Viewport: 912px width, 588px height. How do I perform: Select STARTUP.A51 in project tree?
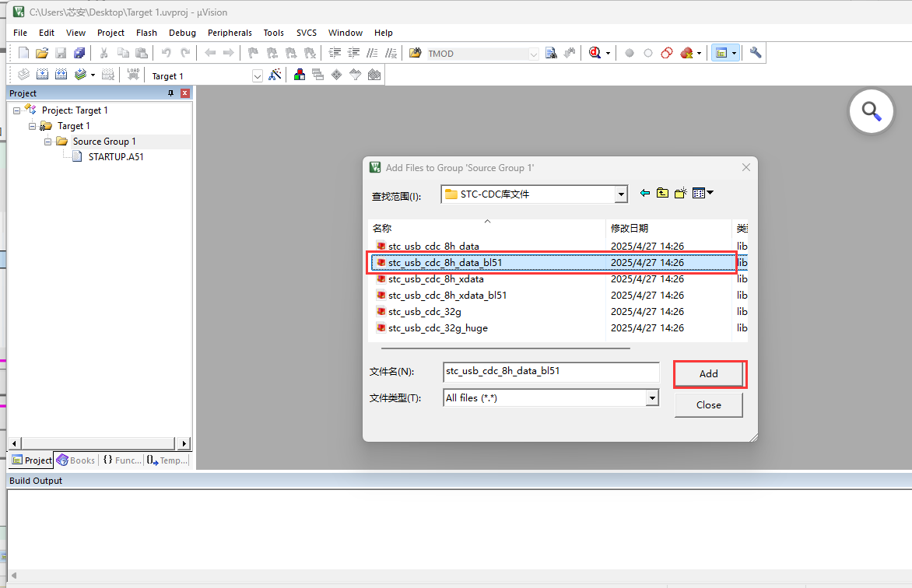116,157
